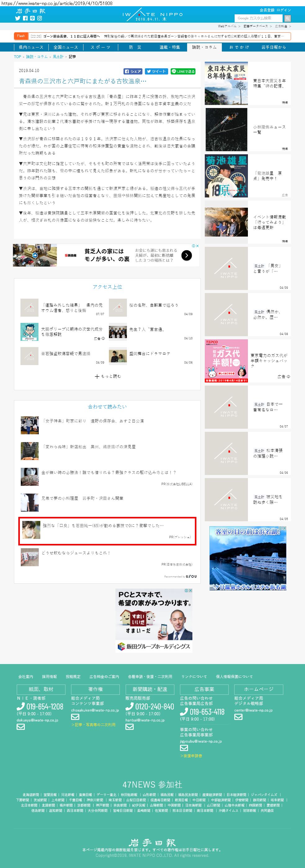This screenshot has height=868, width=305.
Task: Open the Twitter icon in the header
Action: pyautogui.click(x=18, y=18)
